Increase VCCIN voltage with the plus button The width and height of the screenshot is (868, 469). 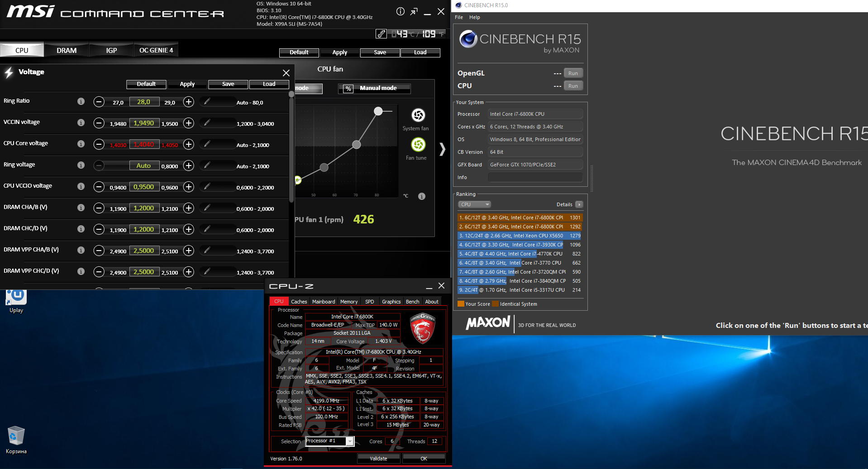pos(189,123)
